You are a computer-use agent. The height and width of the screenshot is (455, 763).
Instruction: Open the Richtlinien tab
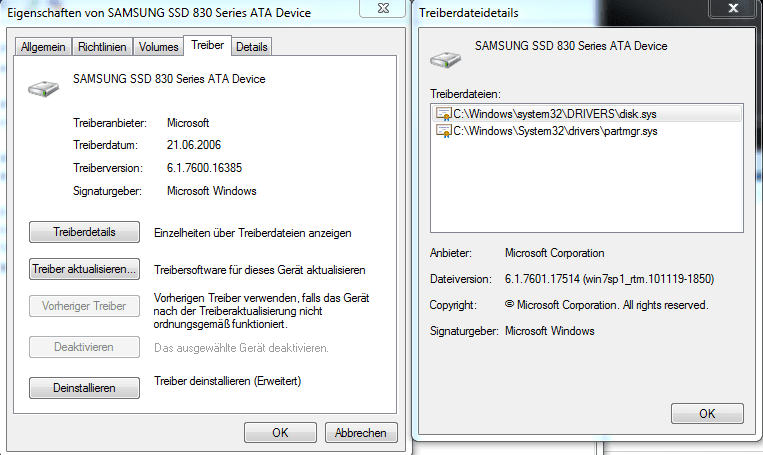pyautogui.click(x=102, y=47)
